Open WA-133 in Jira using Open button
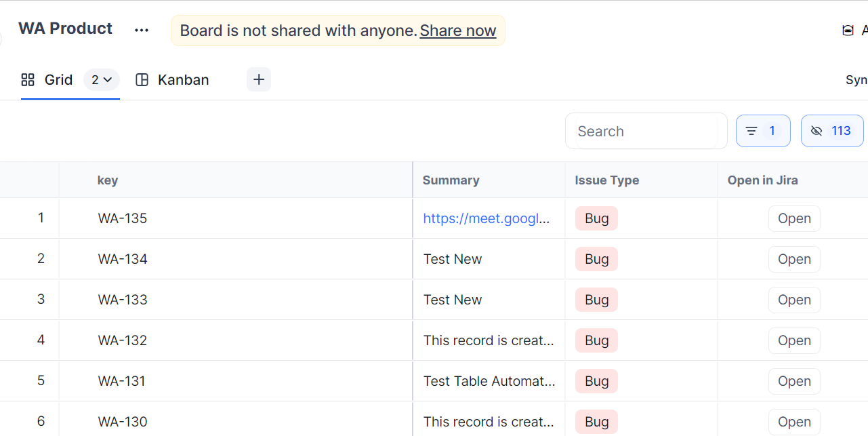 point(793,300)
